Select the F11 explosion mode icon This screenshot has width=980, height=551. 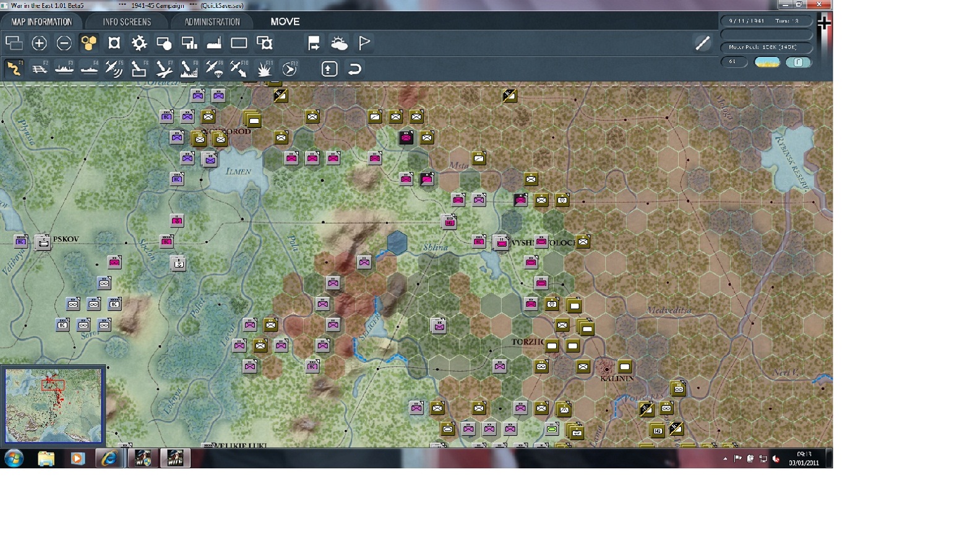point(264,68)
